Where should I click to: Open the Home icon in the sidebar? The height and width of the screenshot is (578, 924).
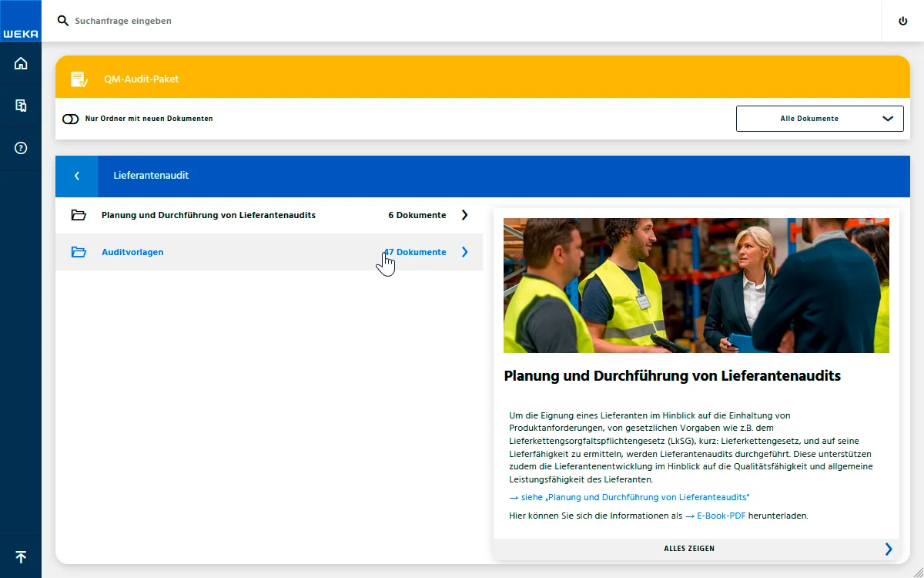(x=20, y=63)
